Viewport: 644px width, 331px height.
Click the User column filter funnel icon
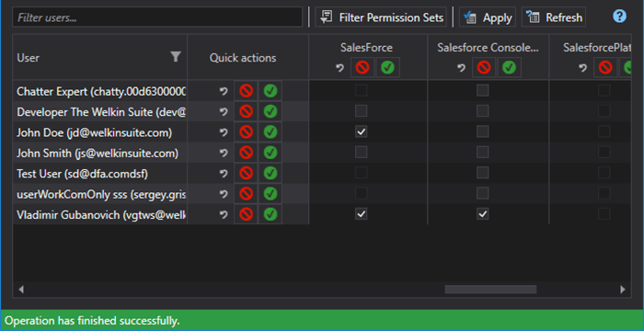point(176,57)
